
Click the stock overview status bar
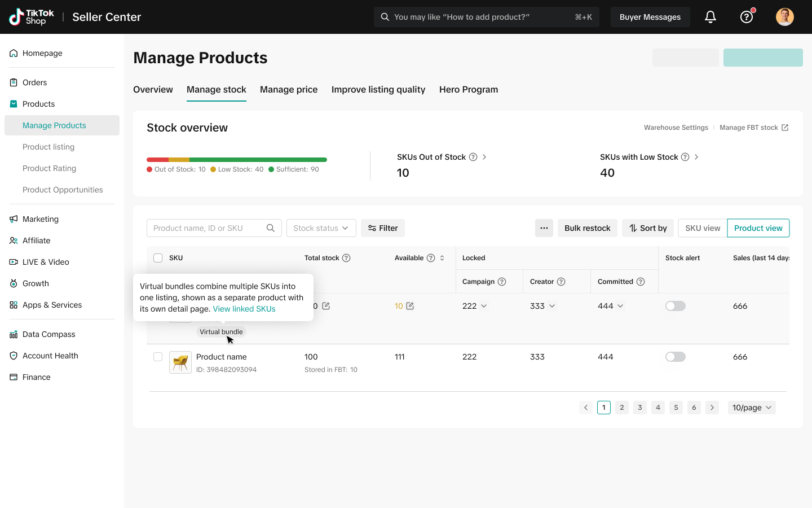[237, 160]
